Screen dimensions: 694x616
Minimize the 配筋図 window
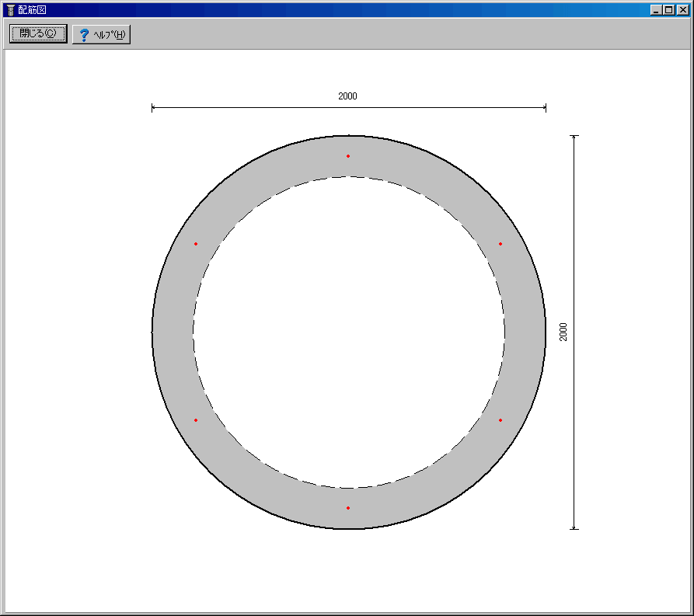(657, 10)
